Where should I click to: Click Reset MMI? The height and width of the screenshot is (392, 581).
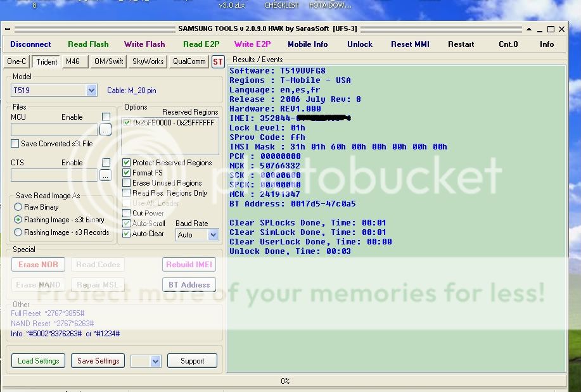coord(410,44)
